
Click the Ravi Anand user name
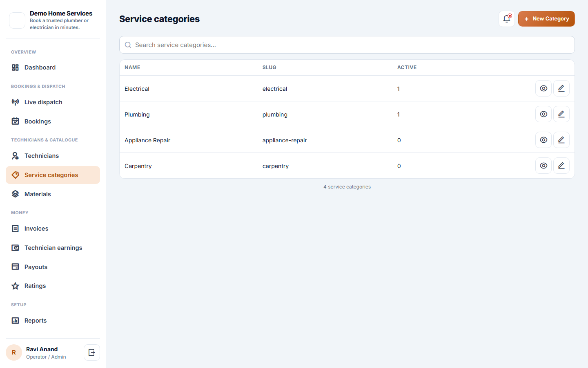click(42, 349)
